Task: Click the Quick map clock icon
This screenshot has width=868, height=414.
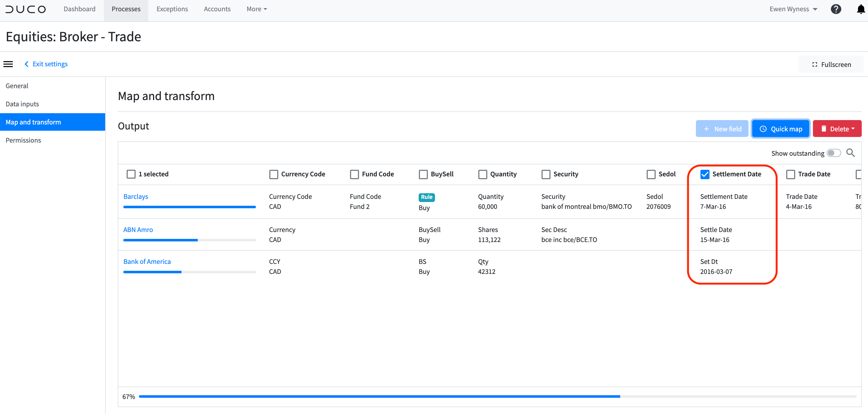Action: 763,129
